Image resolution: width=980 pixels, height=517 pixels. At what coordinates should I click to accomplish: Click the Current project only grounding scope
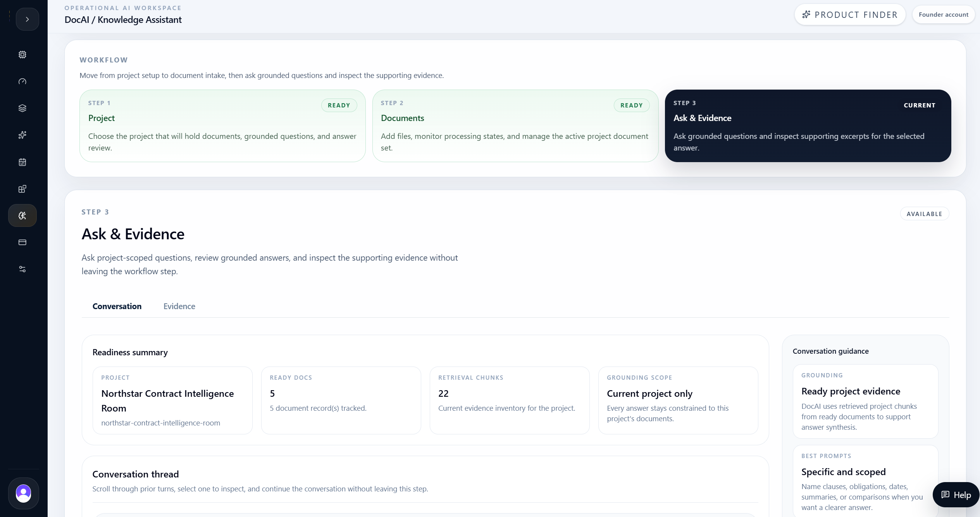(x=649, y=394)
